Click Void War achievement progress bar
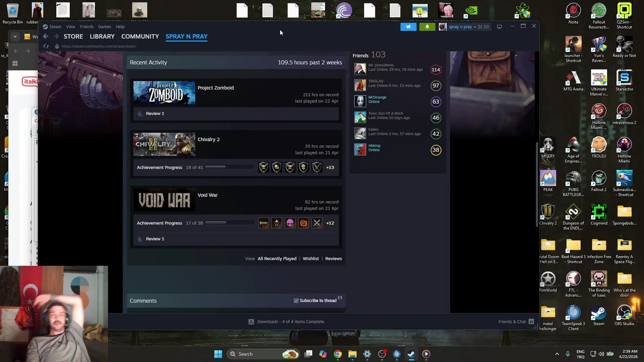Viewport: 644px width, 362px height. [x=229, y=223]
